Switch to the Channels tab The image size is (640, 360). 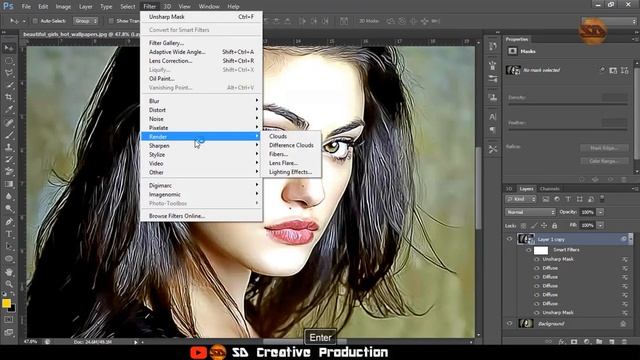(549, 189)
